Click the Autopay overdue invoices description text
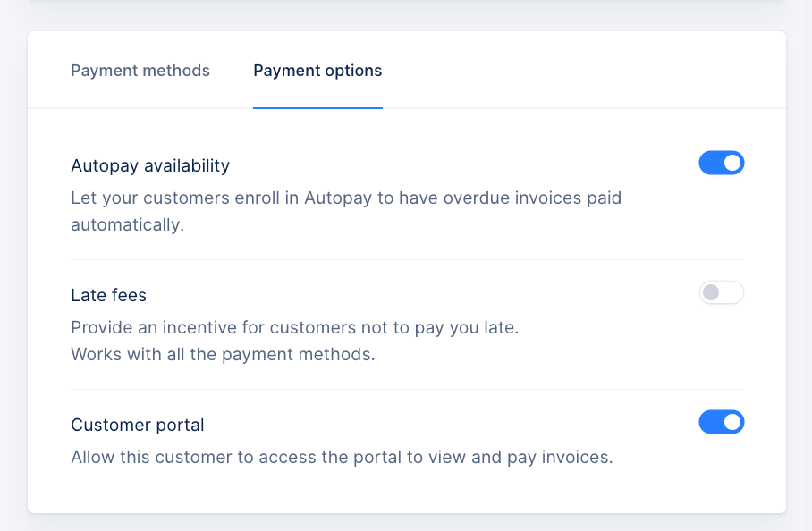The width and height of the screenshot is (812, 531). click(x=345, y=198)
